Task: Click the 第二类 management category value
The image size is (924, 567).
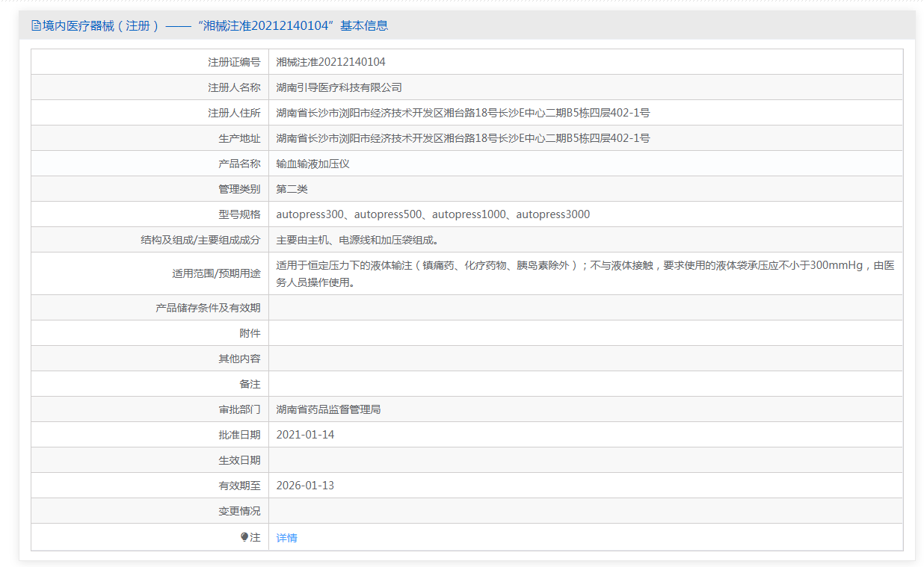Action: click(292, 189)
